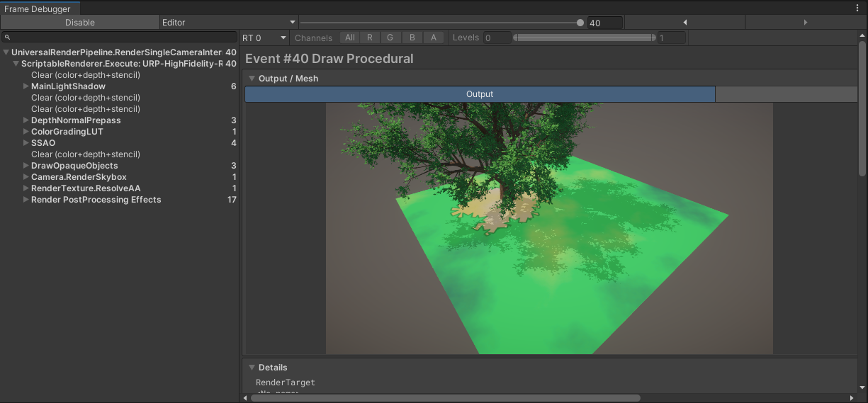
Task: Select the MainLightShadow row
Action: click(x=120, y=86)
